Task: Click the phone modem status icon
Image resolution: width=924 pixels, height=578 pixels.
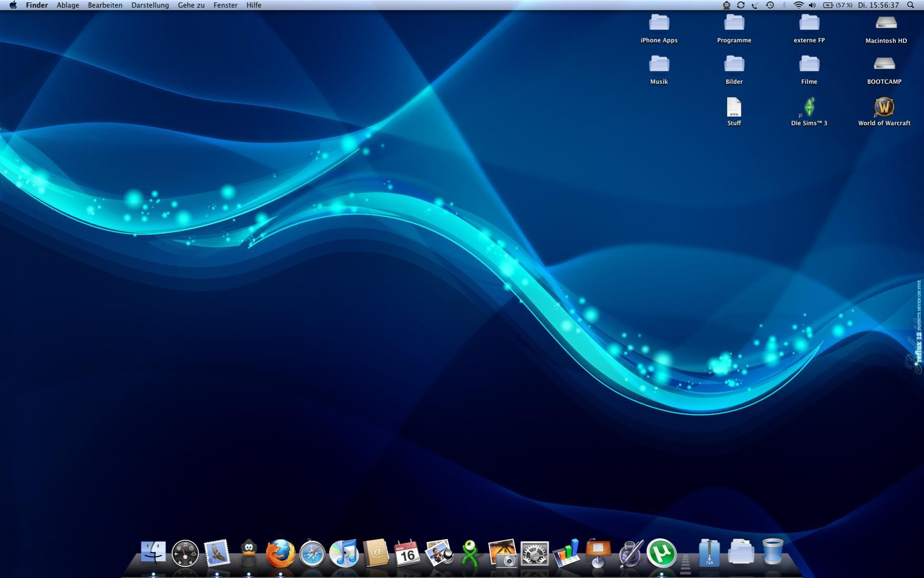Action: (755, 5)
